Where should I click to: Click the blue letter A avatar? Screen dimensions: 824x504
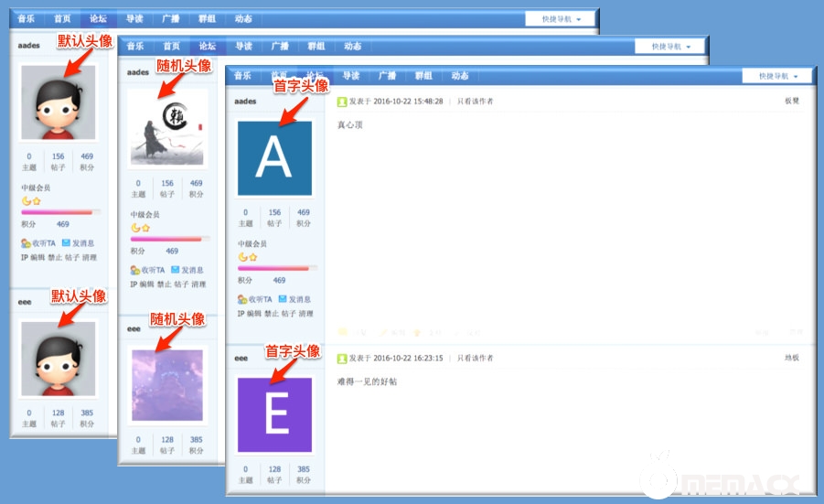[274, 158]
